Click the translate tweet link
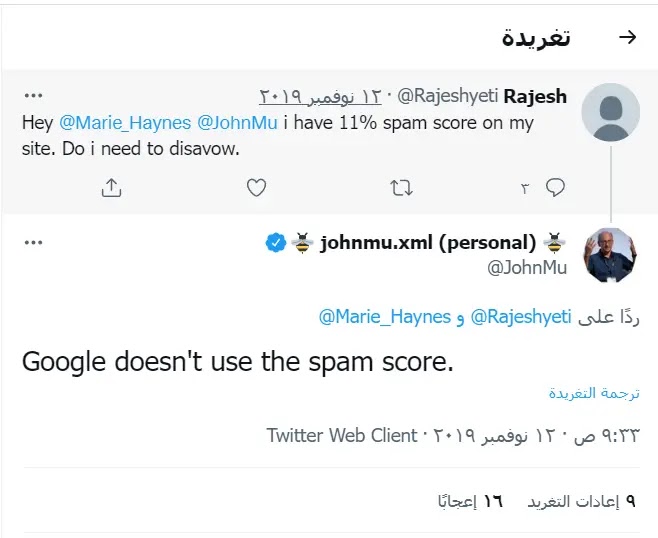This screenshot has width=658, height=538. pyautogui.click(x=594, y=393)
